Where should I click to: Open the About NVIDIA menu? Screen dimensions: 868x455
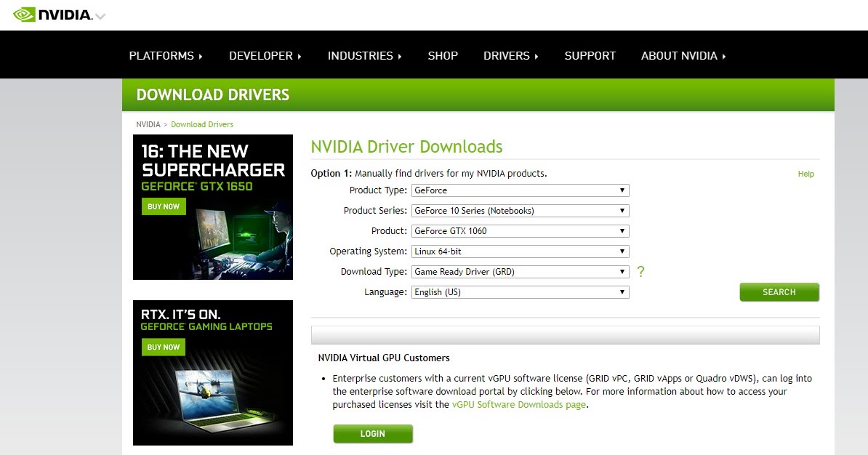(683, 56)
